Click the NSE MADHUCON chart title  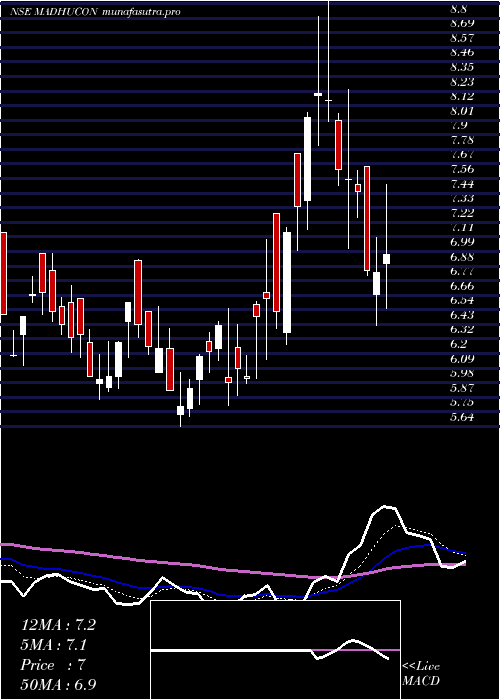coord(54,12)
